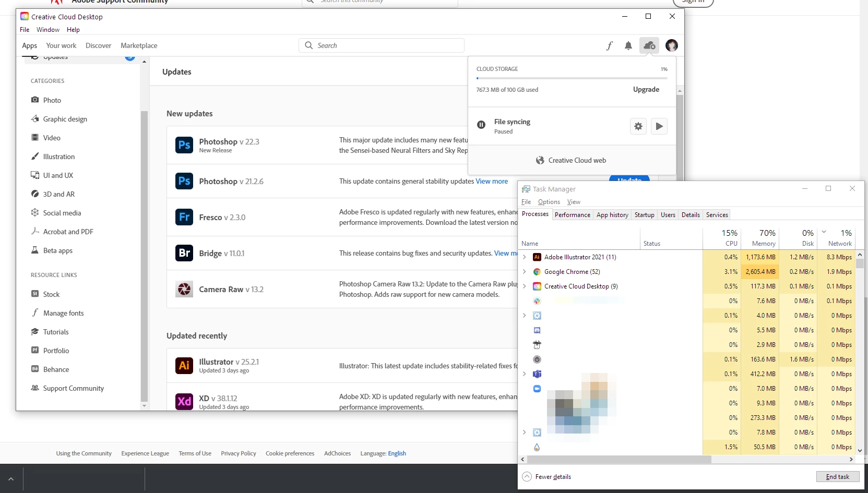Switch to Task Manager Performance tab
Viewport: 868px width, 493px height.
click(573, 215)
